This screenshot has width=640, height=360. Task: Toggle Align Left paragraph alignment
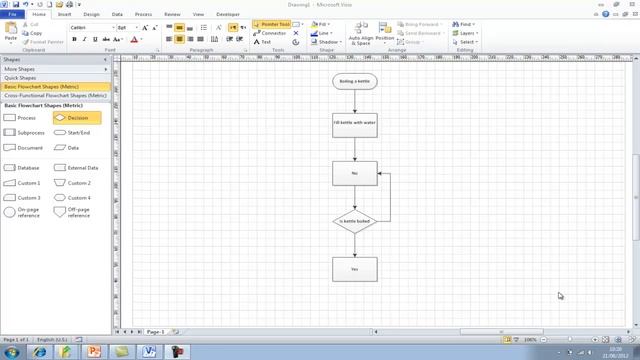169,39
